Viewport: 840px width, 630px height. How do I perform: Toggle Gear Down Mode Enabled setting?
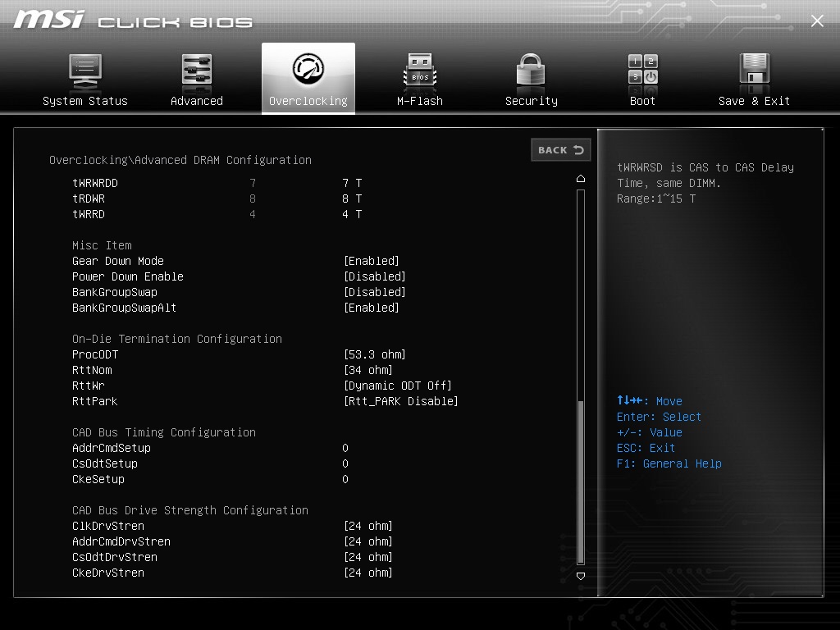tap(372, 261)
